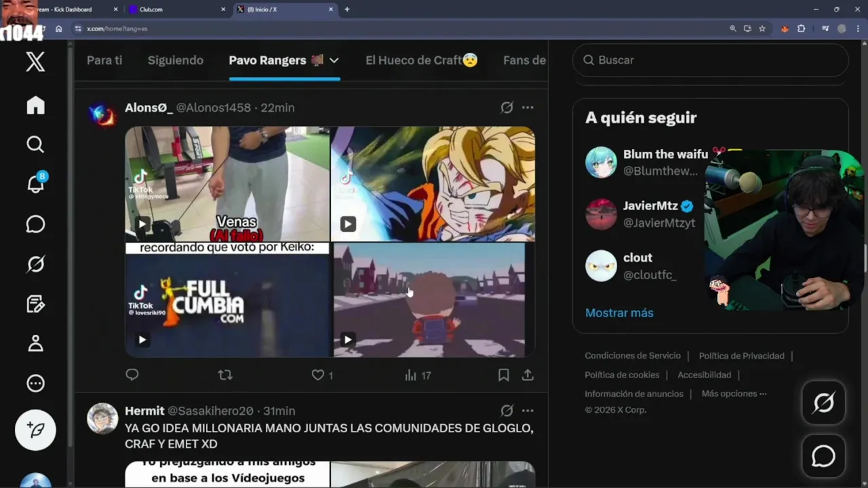Click the X logo in the sidebar
This screenshot has height=488, width=868.
click(35, 62)
